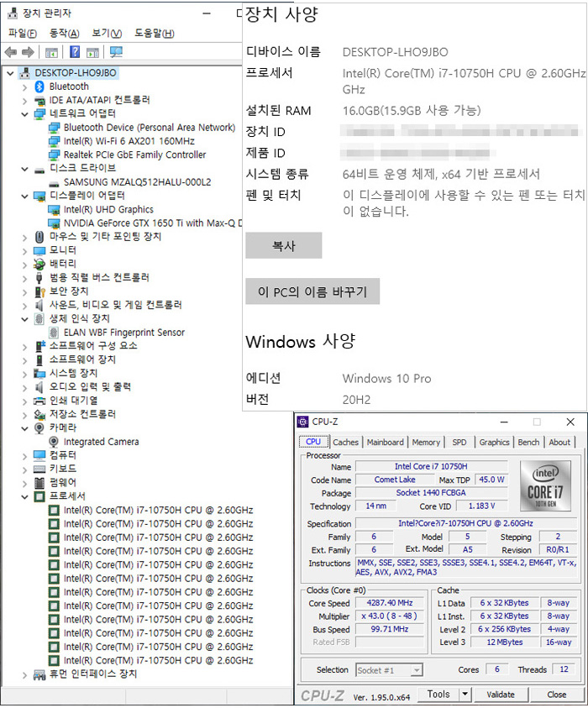Expand the 사운드, 비디오 및 게임 컨트롤러 category

[25, 306]
